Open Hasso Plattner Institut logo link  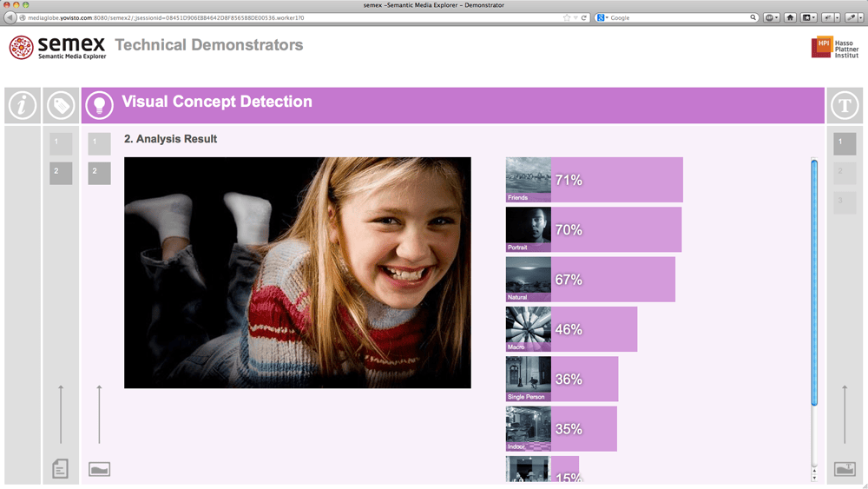(834, 48)
